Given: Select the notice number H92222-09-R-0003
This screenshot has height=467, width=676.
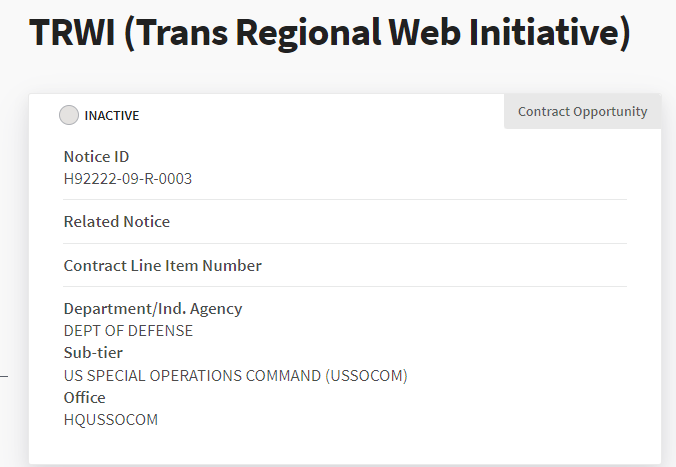Looking at the screenshot, I should tap(127, 179).
